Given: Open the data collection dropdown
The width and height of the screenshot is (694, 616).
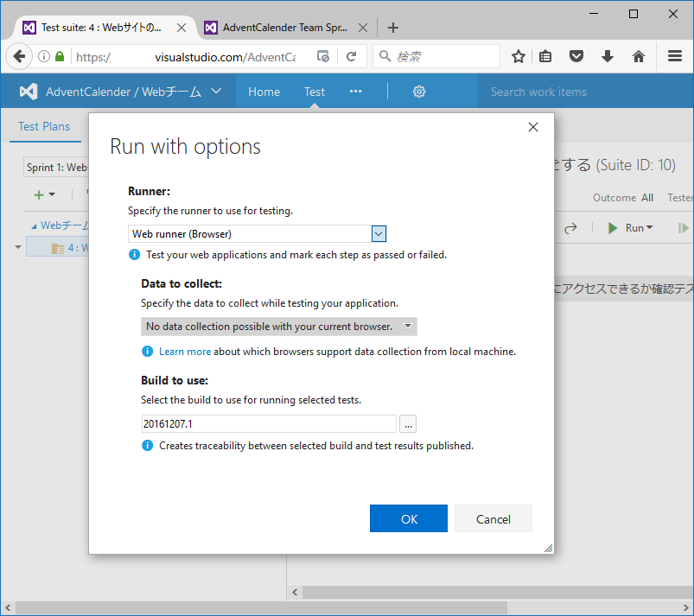Looking at the screenshot, I should [279, 327].
